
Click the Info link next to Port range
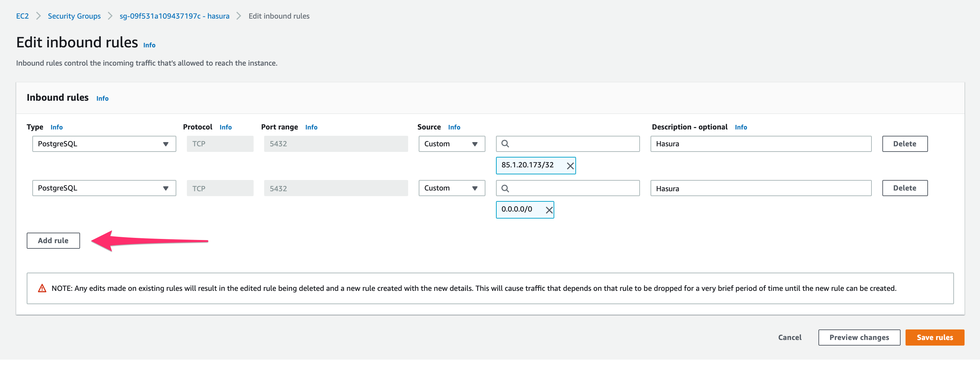click(x=311, y=127)
